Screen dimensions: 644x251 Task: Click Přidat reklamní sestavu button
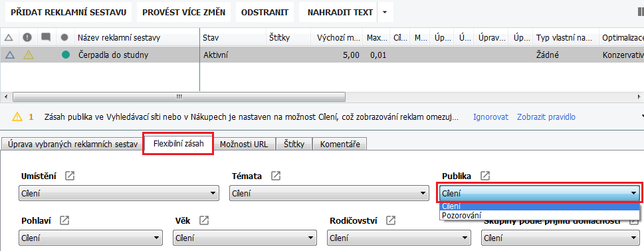(x=68, y=13)
